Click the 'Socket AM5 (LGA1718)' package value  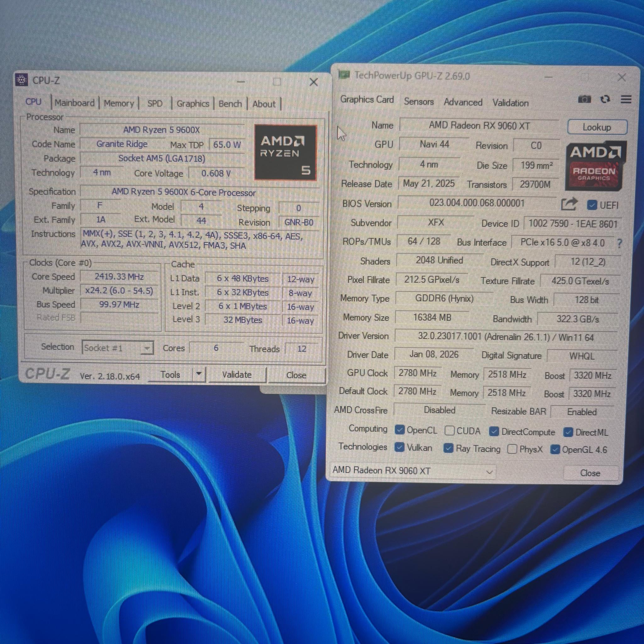tap(162, 158)
